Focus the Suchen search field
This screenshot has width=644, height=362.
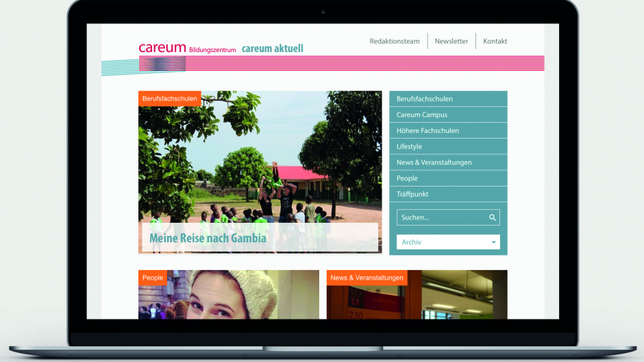tap(448, 217)
